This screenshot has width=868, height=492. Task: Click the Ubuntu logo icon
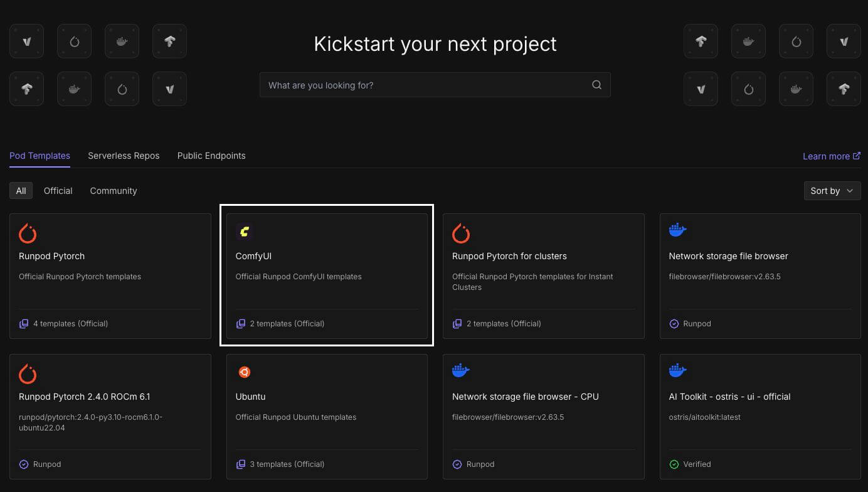coord(244,372)
